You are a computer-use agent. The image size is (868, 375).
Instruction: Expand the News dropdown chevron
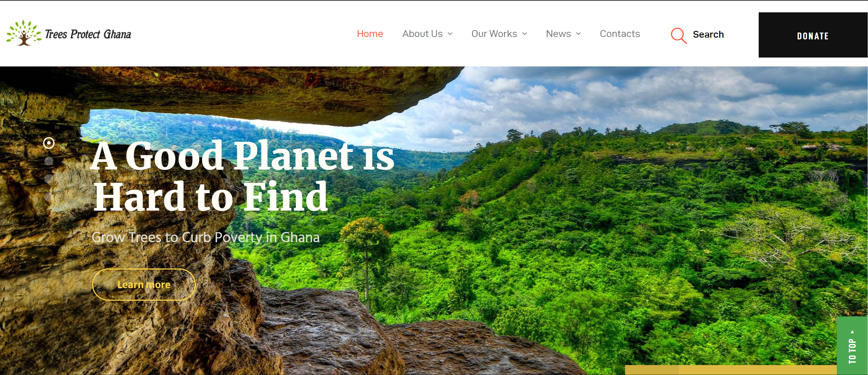click(x=578, y=34)
